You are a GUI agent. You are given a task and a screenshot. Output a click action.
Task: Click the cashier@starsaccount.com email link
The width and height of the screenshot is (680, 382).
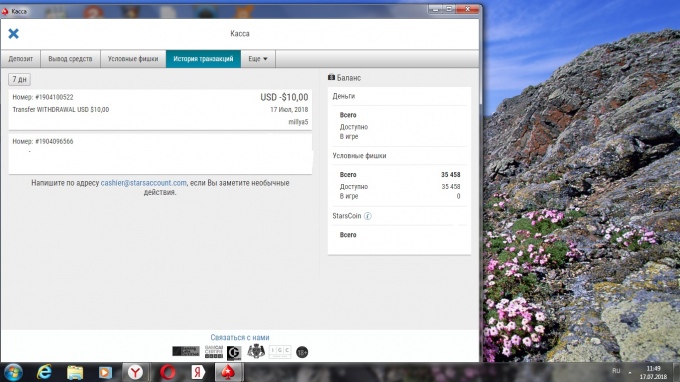(144, 183)
